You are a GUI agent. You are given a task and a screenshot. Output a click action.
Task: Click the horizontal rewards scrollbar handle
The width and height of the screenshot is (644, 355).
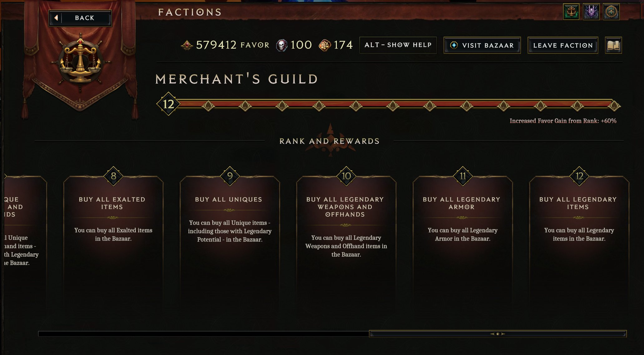(498, 334)
